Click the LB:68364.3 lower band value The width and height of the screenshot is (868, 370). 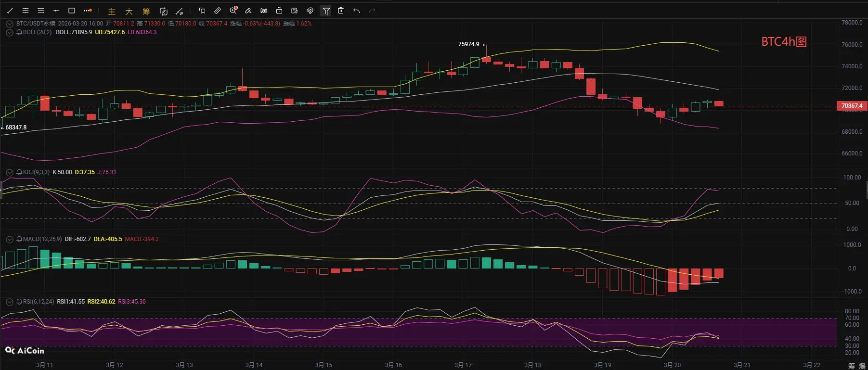[x=142, y=32]
